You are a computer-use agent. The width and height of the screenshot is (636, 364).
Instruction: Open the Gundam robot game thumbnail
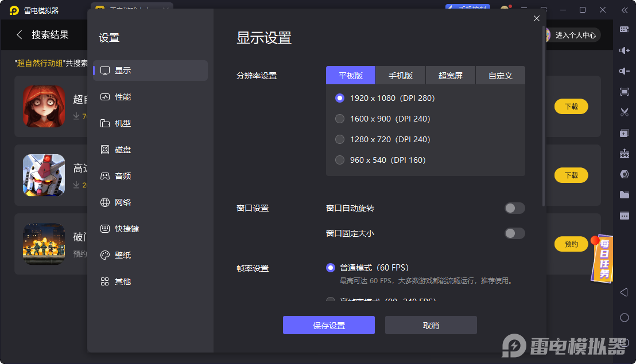pos(44,175)
